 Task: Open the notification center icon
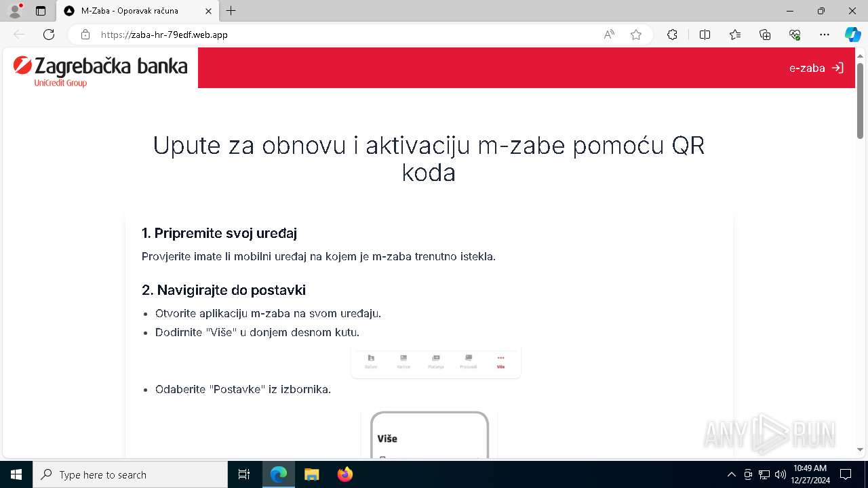click(846, 474)
